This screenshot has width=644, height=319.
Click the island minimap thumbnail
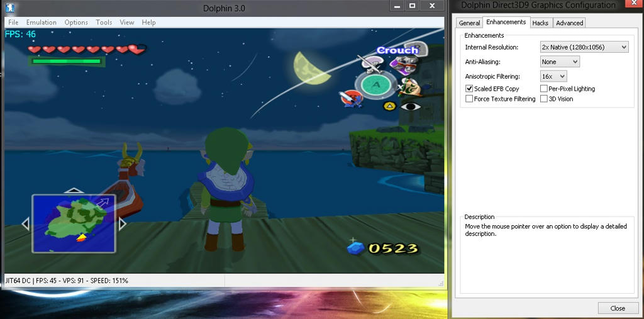74,223
